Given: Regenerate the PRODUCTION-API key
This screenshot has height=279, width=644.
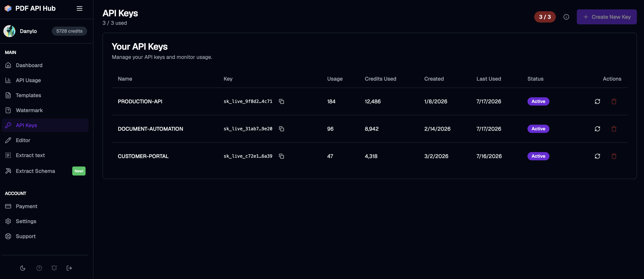Looking at the screenshot, I should coord(597,101).
